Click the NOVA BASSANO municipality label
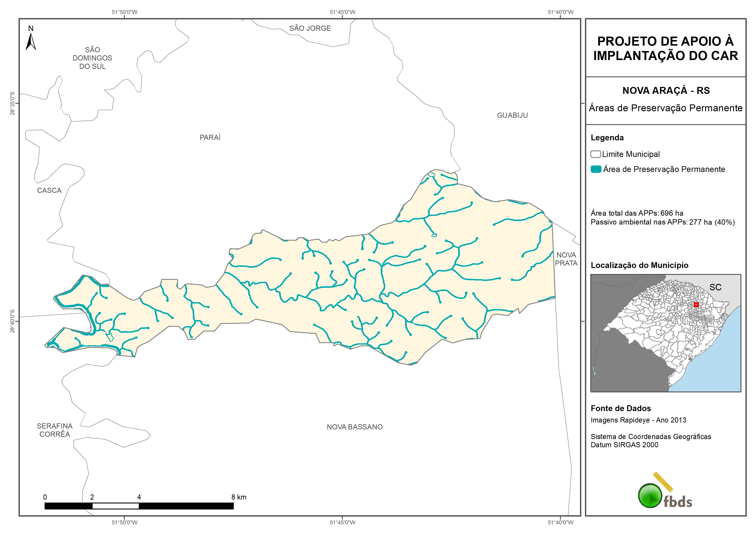Image resolution: width=756 pixels, height=534 pixels. pos(355,427)
